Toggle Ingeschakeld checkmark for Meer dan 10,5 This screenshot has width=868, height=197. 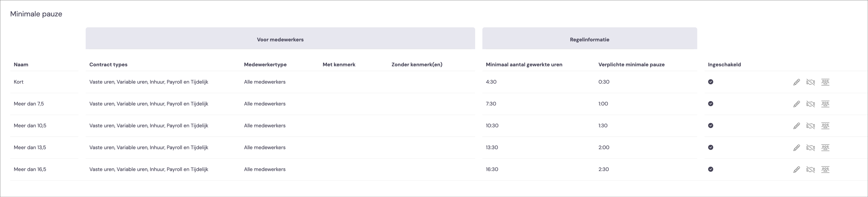pos(711,125)
